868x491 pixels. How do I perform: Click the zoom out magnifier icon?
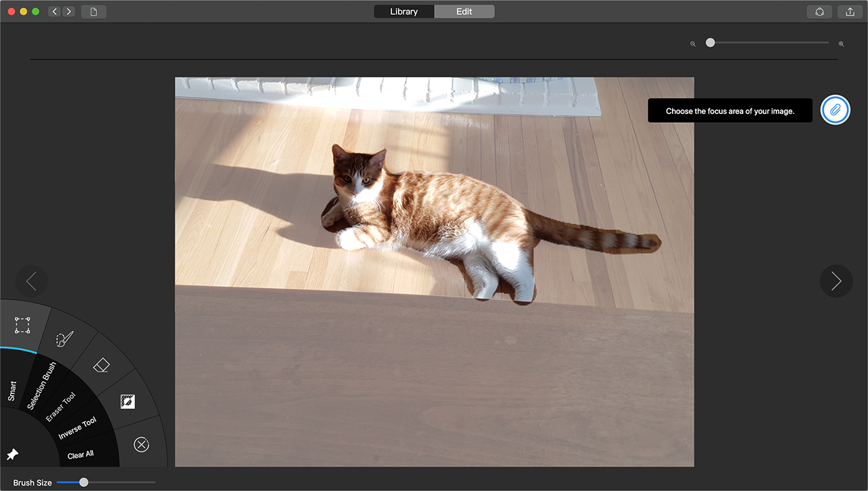[x=693, y=43]
